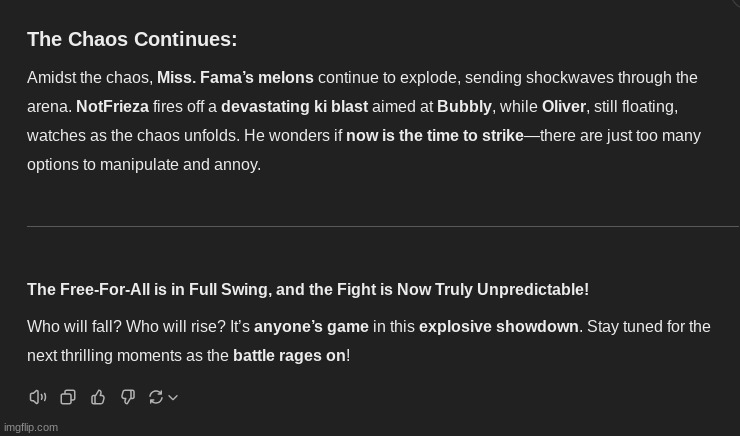
Task: Click the bold name "Oliver"
Action: (x=563, y=106)
